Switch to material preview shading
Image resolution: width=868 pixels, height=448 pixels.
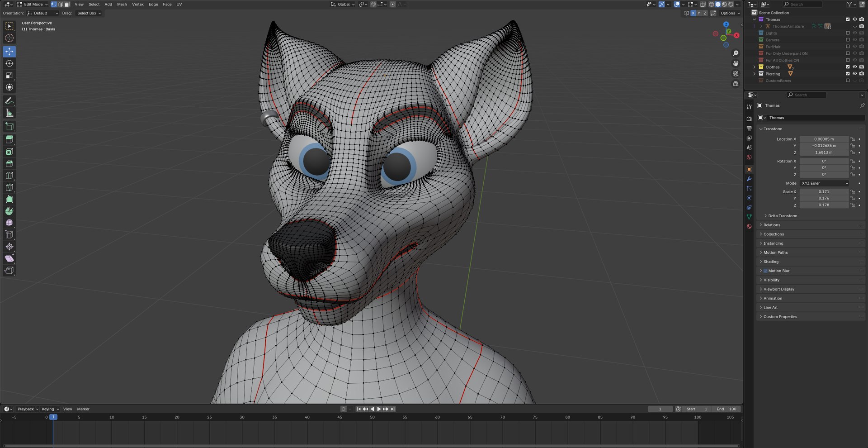(x=724, y=4)
